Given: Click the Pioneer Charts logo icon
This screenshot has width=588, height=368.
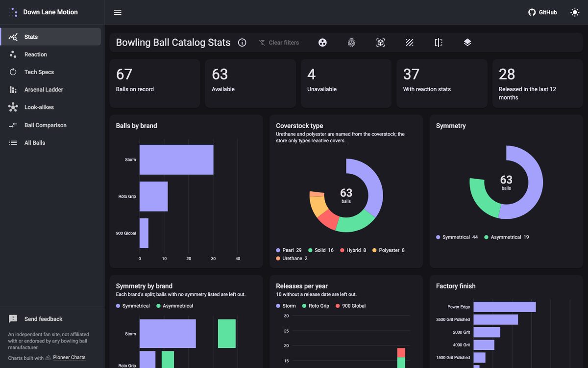Looking at the screenshot, I should tap(48, 358).
